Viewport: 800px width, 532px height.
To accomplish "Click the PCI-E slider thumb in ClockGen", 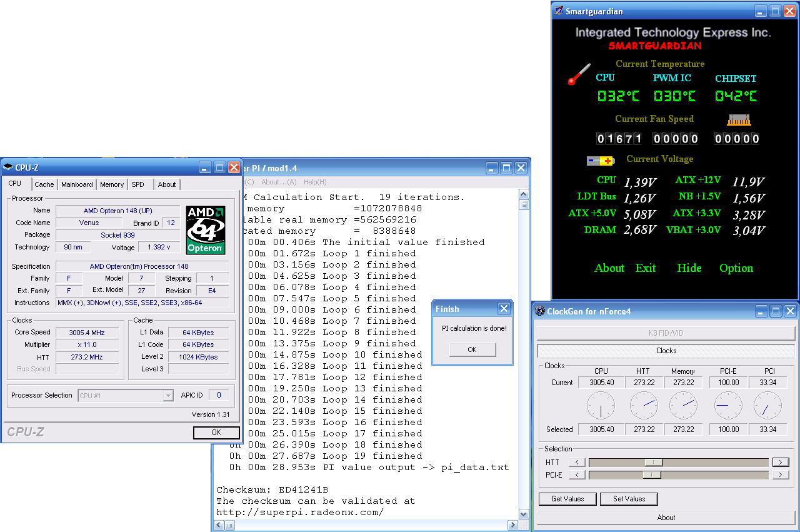I will click(x=652, y=475).
